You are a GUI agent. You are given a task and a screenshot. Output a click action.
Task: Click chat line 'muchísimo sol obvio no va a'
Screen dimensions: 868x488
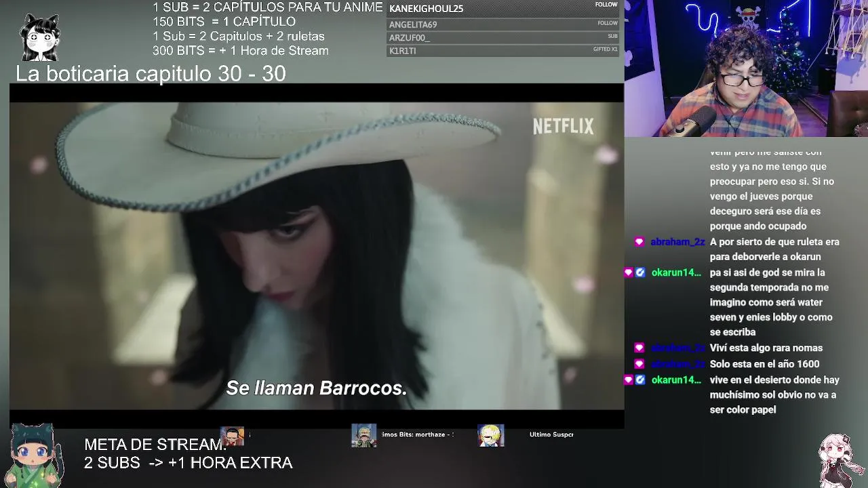[773, 394]
